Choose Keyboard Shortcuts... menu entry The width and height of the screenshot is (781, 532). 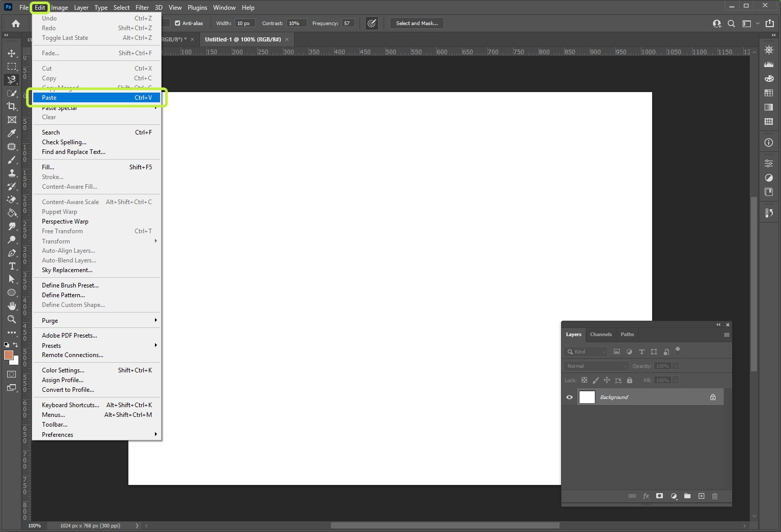pos(97,405)
